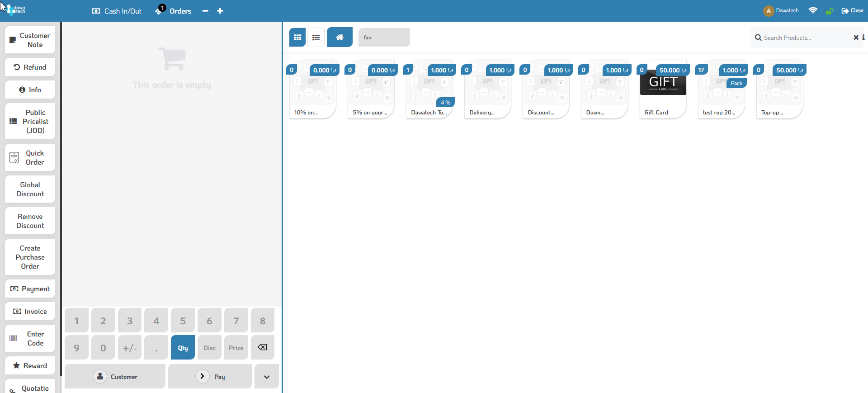Tap the decimal point key

156,347
